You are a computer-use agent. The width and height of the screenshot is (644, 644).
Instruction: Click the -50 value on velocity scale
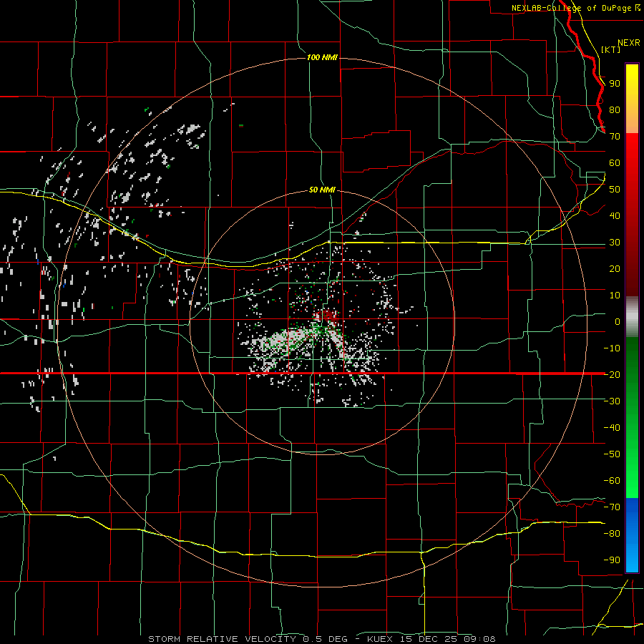(612, 454)
